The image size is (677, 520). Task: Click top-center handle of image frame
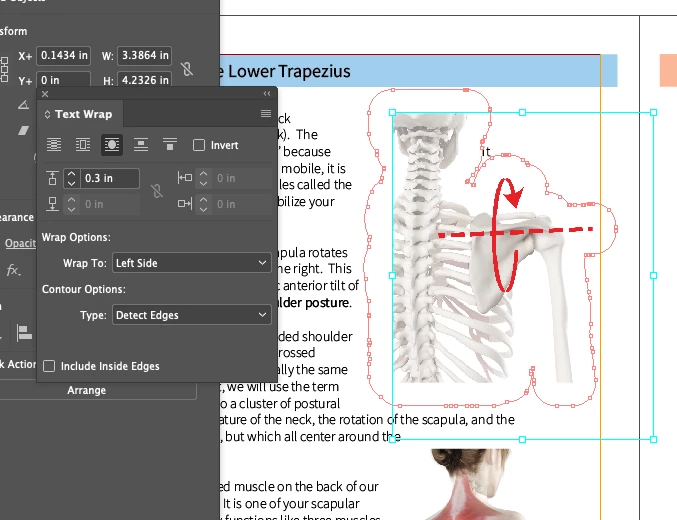click(x=522, y=112)
